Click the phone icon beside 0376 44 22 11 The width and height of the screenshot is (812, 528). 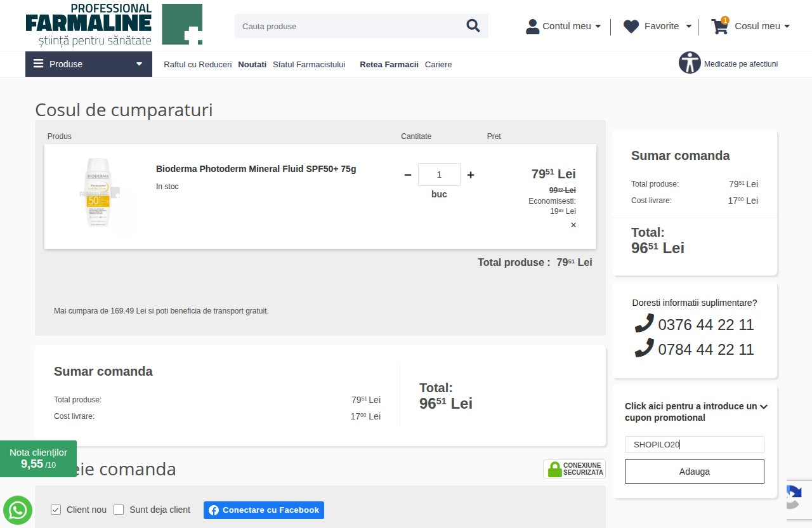pyautogui.click(x=644, y=323)
